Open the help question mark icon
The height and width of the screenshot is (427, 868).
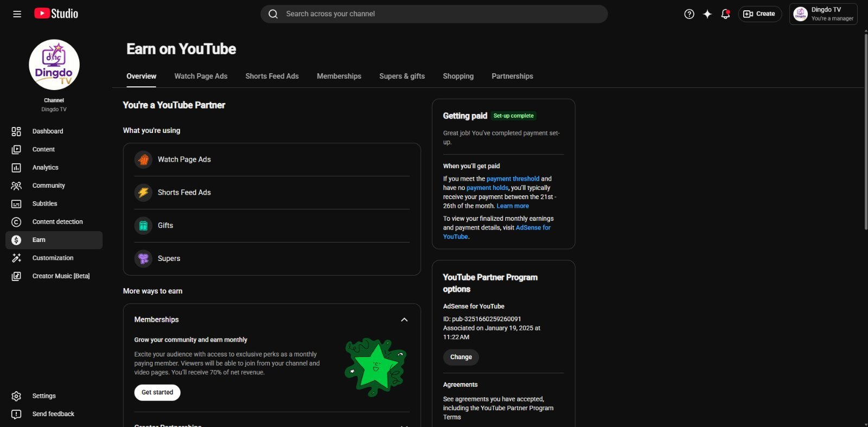(x=689, y=14)
